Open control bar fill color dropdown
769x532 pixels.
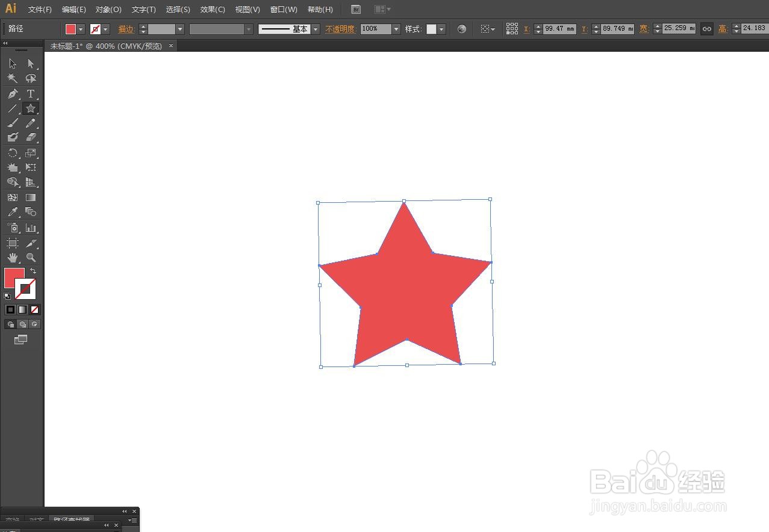81,29
